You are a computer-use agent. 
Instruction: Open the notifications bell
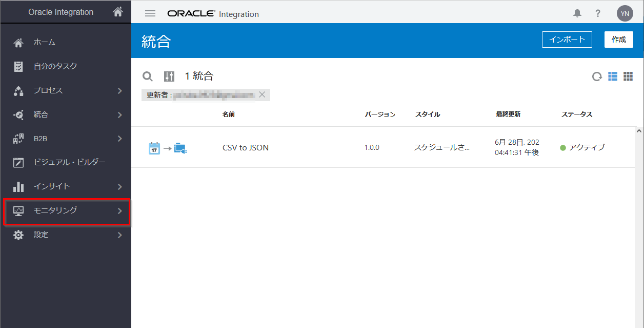(577, 14)
